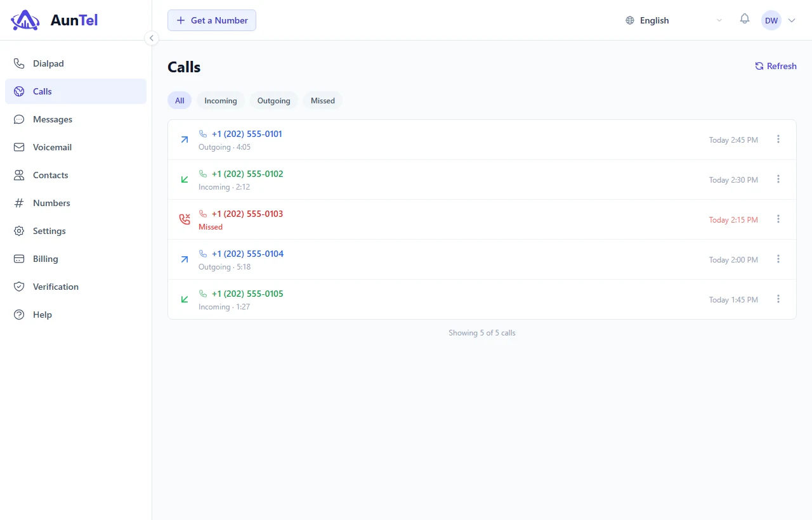Screen dimensions: 812x520
Task: Collapse the sidebar with the chevron button
Action: (151, 38)
